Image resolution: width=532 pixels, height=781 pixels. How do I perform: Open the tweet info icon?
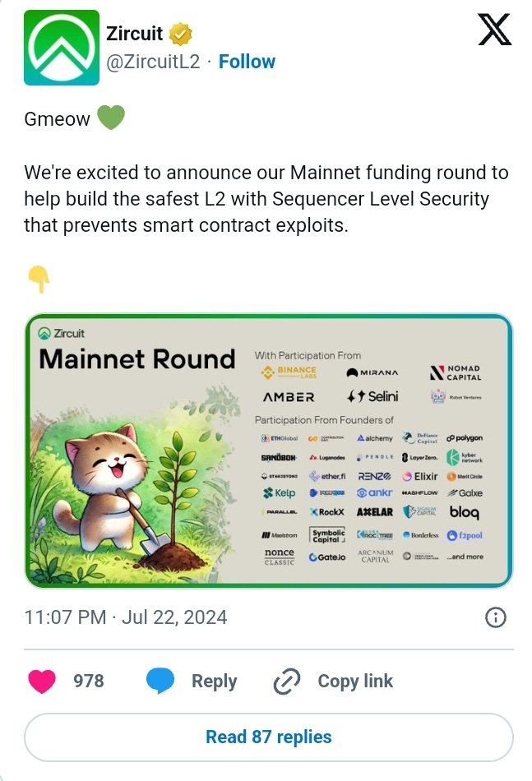point(496,617)
